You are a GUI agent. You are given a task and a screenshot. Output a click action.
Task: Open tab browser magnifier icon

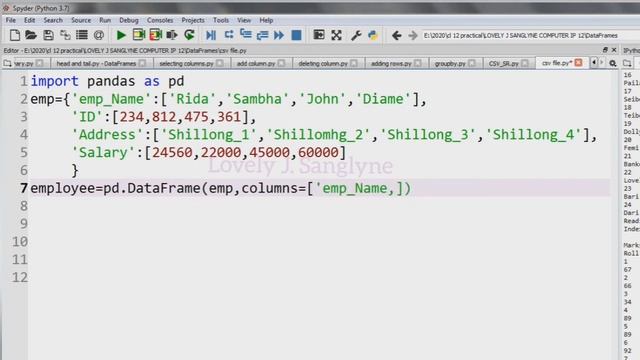613,63
